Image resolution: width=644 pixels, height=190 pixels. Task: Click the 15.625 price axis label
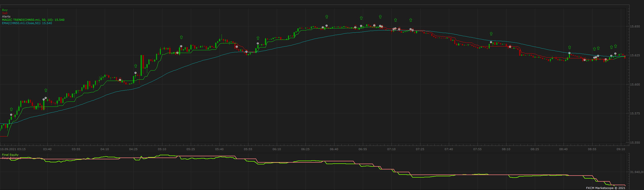[x=635, y=55]
